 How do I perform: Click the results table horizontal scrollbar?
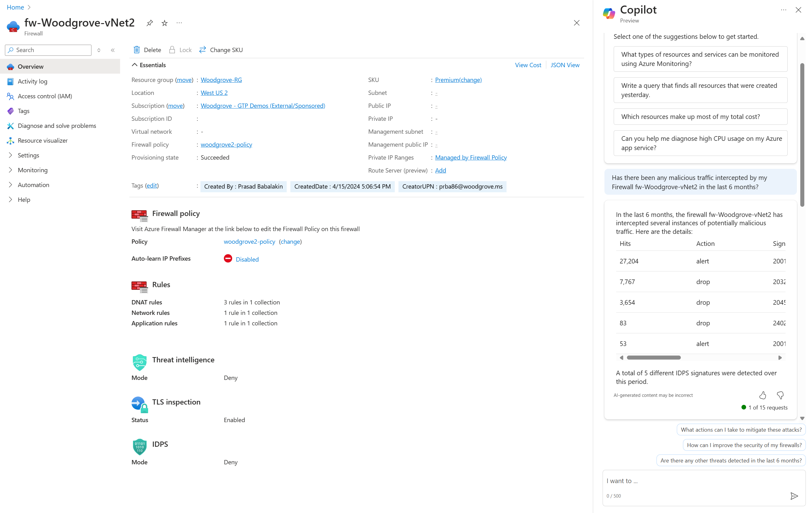pyautogui.click(x=653, y=358)
